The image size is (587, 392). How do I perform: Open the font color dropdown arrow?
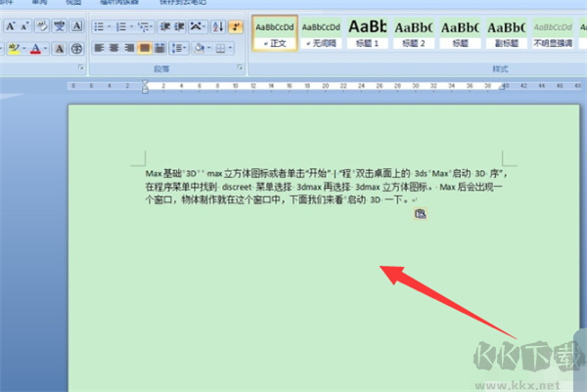pyautogui.click(x=46, y=48)
